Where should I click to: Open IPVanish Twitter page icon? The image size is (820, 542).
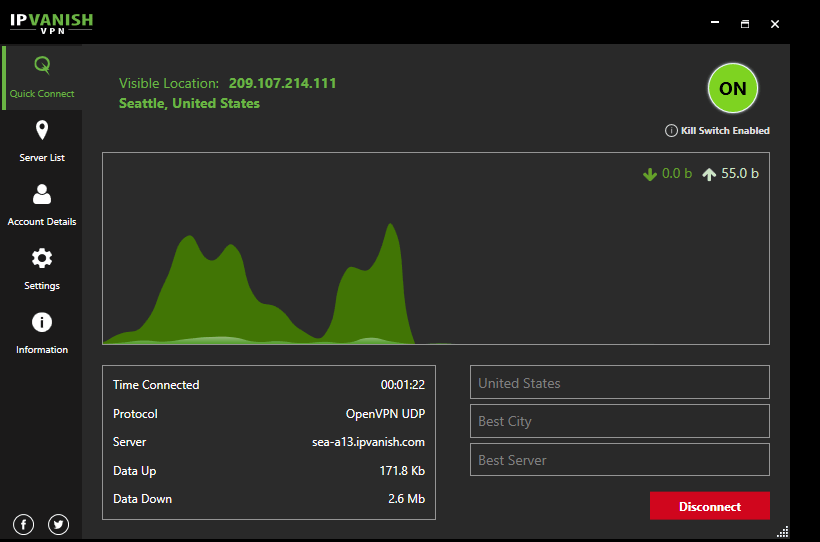point(58,524)
